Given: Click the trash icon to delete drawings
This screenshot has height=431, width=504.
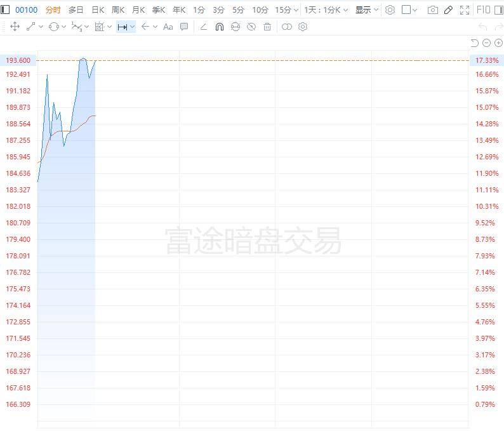Looking at the screenshot, I should point(267,27).
